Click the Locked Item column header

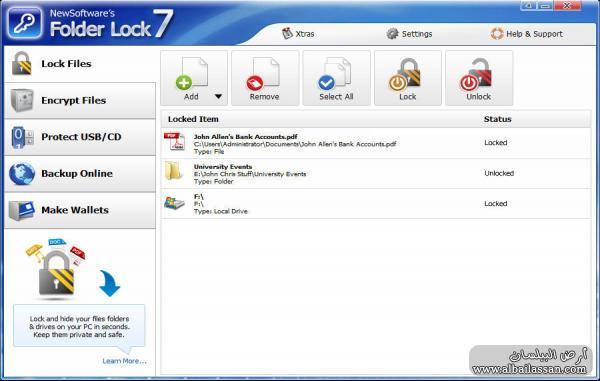(193, 119)
